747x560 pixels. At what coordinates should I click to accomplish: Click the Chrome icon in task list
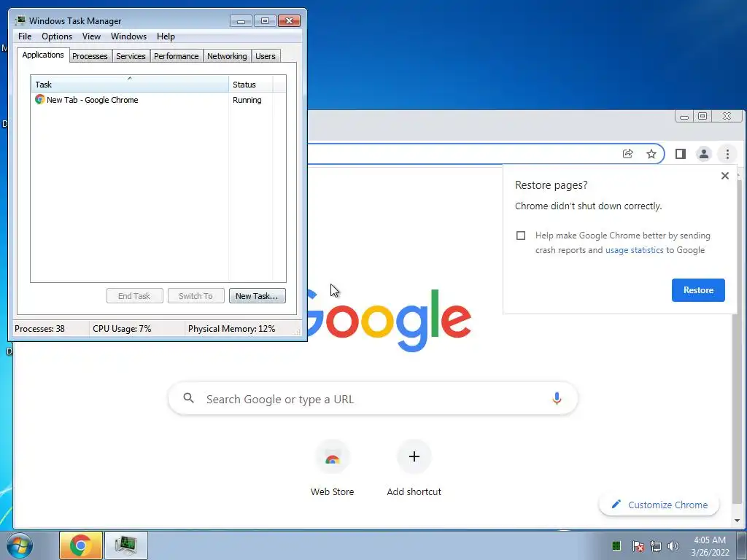[39, 99]
